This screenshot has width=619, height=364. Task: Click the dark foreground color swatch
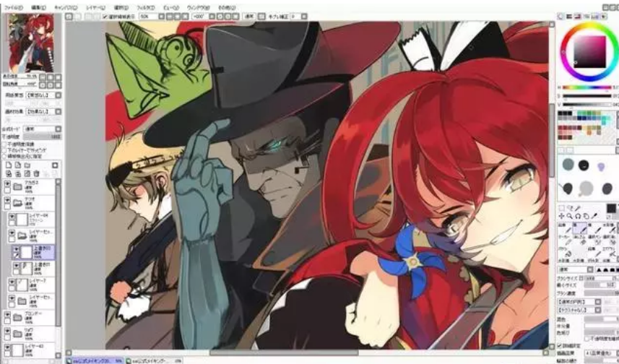[x=612, y=208]
